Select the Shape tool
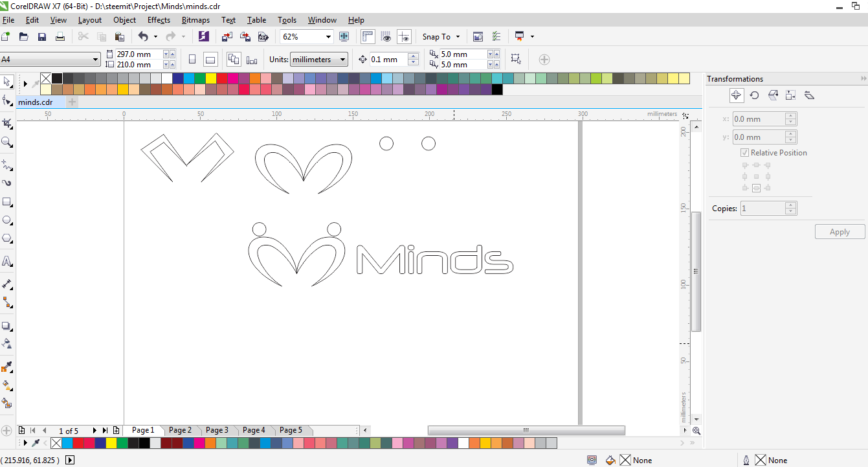 [7, 100]
